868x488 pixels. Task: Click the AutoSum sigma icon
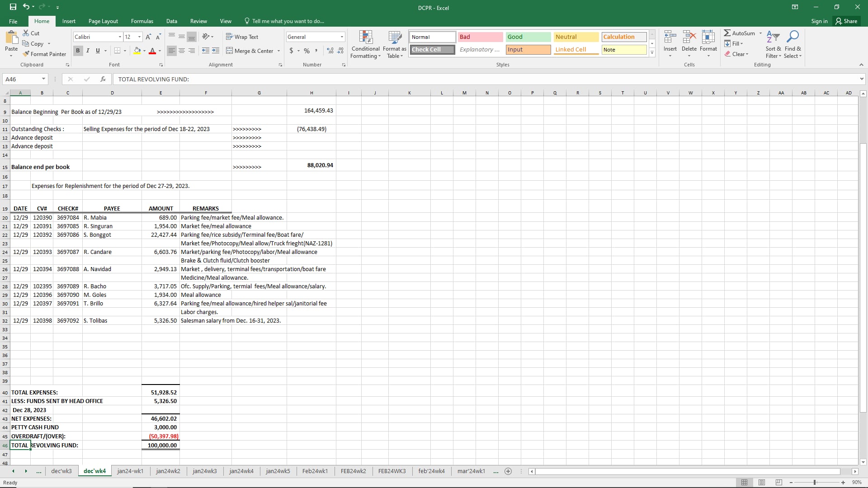pyautogui.click(x=727, y=33)
